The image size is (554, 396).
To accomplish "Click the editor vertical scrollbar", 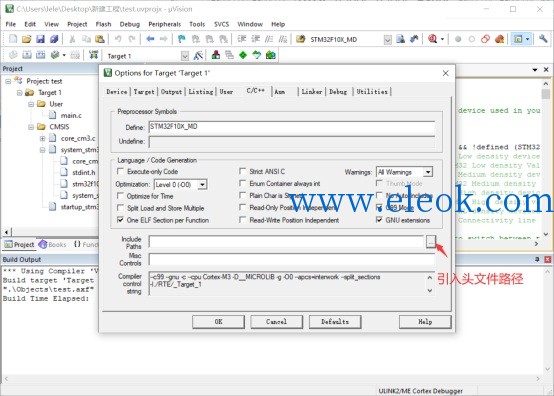I will point(546,159).
